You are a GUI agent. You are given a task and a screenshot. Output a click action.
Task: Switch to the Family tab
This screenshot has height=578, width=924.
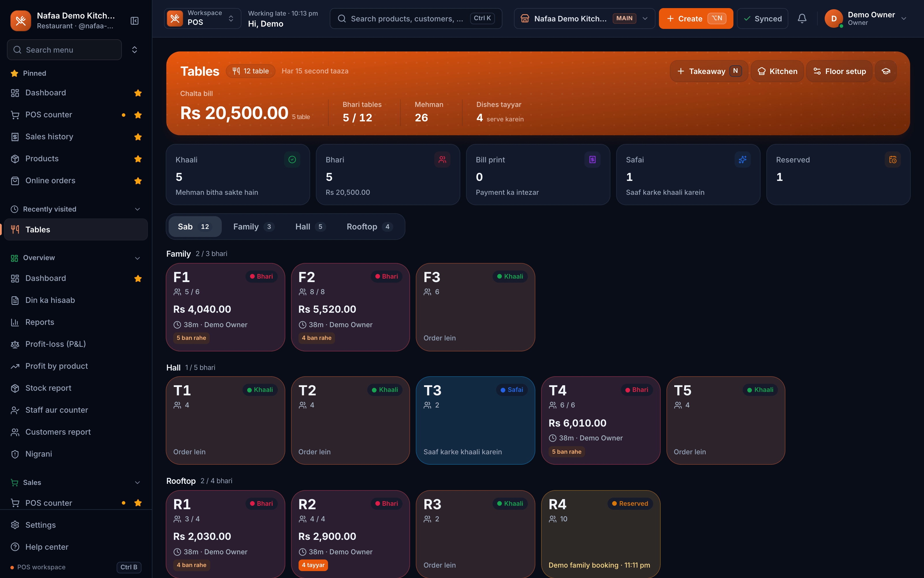tap(253, 227)
